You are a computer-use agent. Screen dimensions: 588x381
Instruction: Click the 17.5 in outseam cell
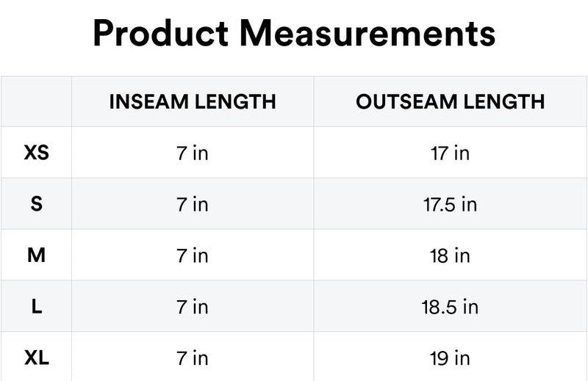(450, 204)
